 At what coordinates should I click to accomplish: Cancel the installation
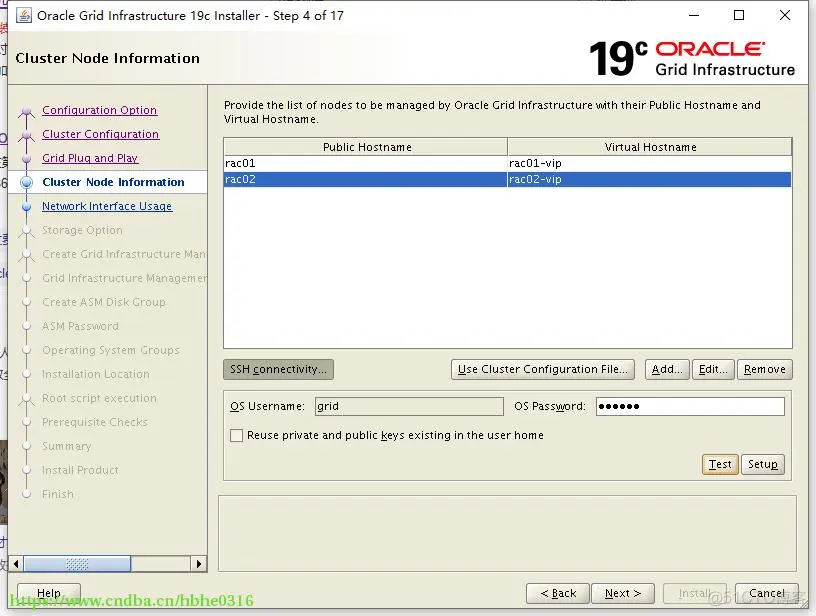pyautogui.click(x=767, y=593)
